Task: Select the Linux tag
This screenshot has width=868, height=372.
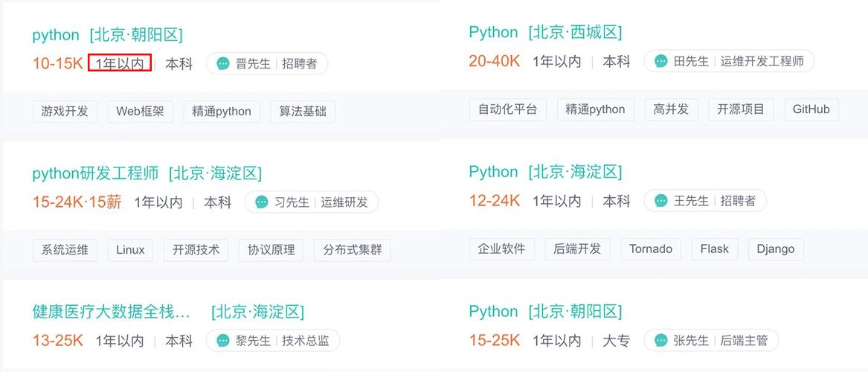Action: (130, 250)
